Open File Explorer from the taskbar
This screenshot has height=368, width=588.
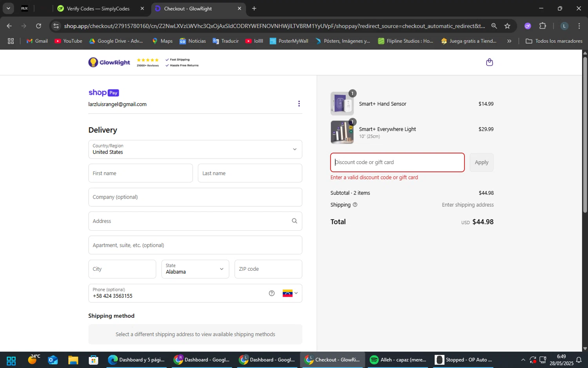point(73,360)
